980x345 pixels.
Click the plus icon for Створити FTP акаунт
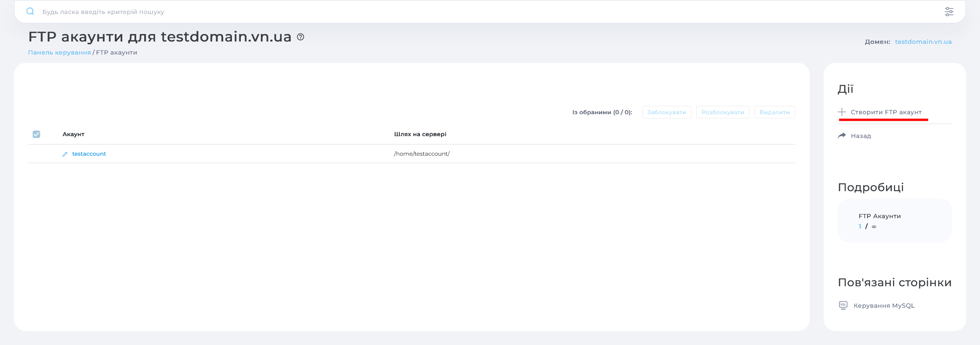click(x=842, y=112)
